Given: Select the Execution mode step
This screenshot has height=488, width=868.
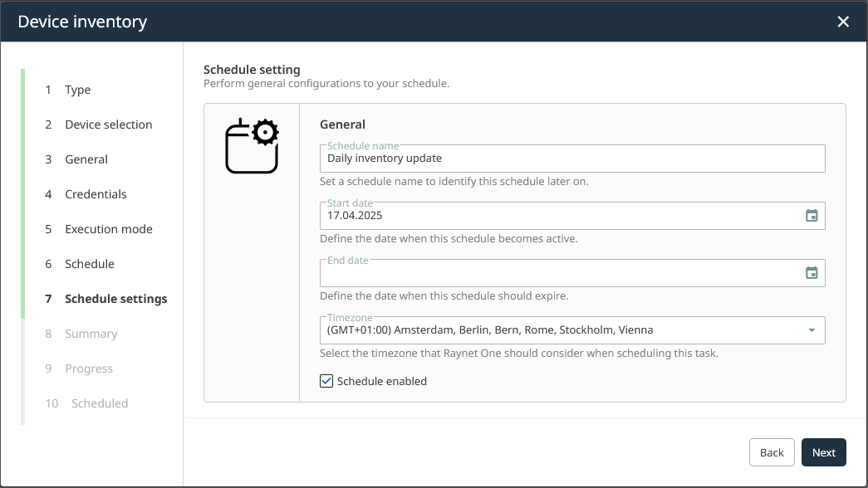Looking at the screenshot, I should (x=108, y=229).
